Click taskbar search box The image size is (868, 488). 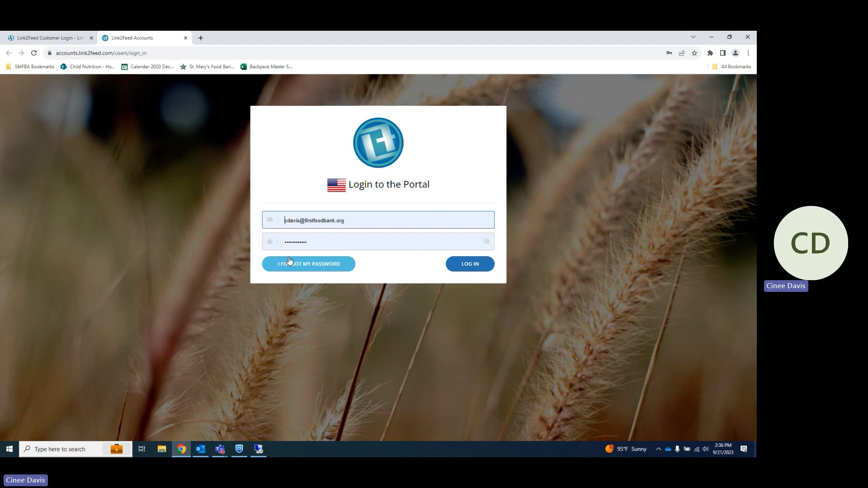[x=75, y=449]
